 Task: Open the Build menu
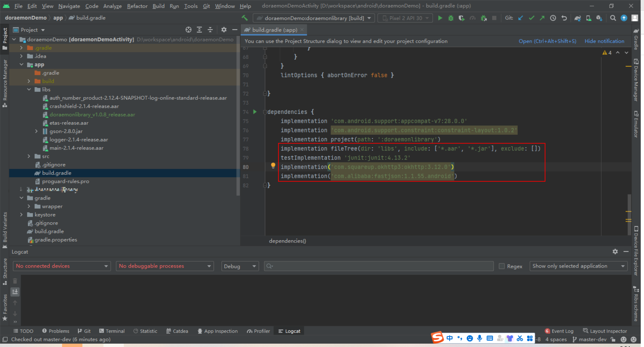(158, 6)
